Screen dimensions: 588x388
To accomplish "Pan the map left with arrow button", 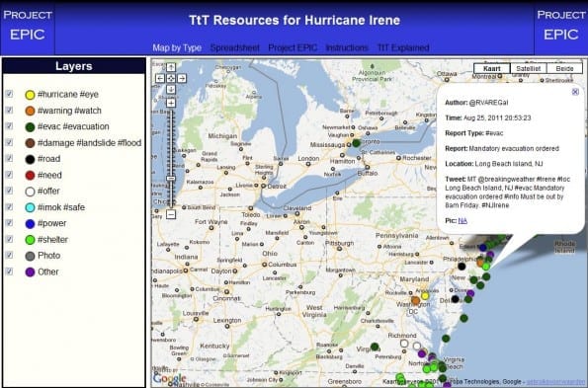I will tap(160, 78).
